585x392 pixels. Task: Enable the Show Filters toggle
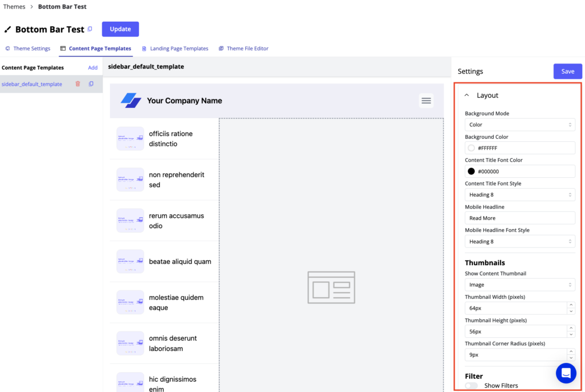[471, 386]
